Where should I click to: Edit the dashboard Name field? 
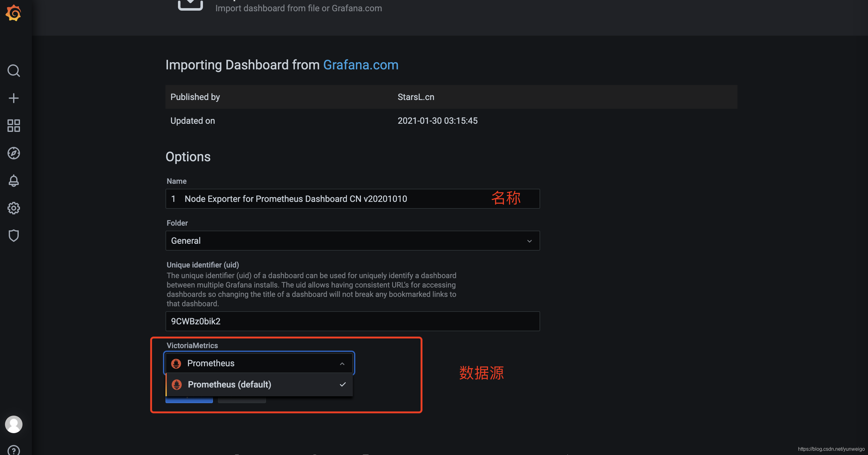[353, 199]
